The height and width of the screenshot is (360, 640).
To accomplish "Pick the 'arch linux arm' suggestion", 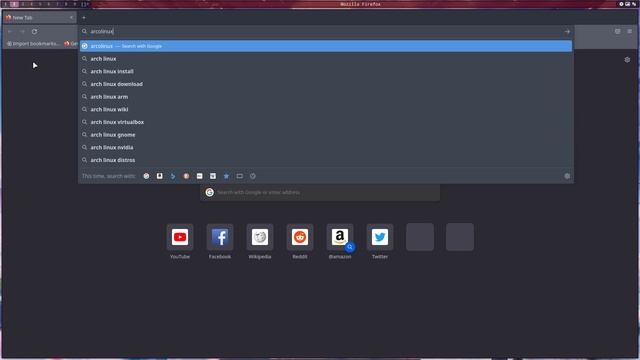I will coord(326,97).
